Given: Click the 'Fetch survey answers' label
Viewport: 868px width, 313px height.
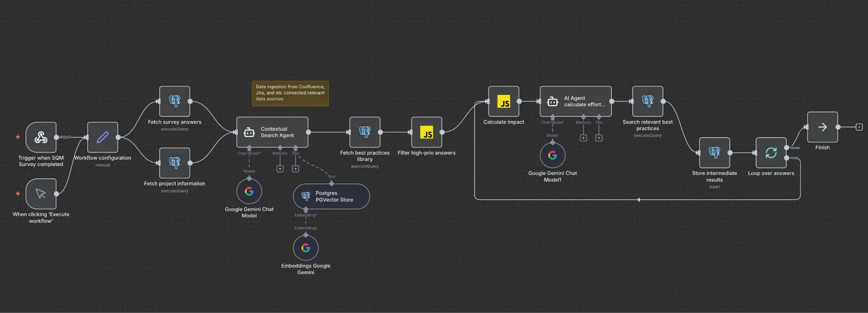Looking at the screenshot, I should (x=175, y=122).
